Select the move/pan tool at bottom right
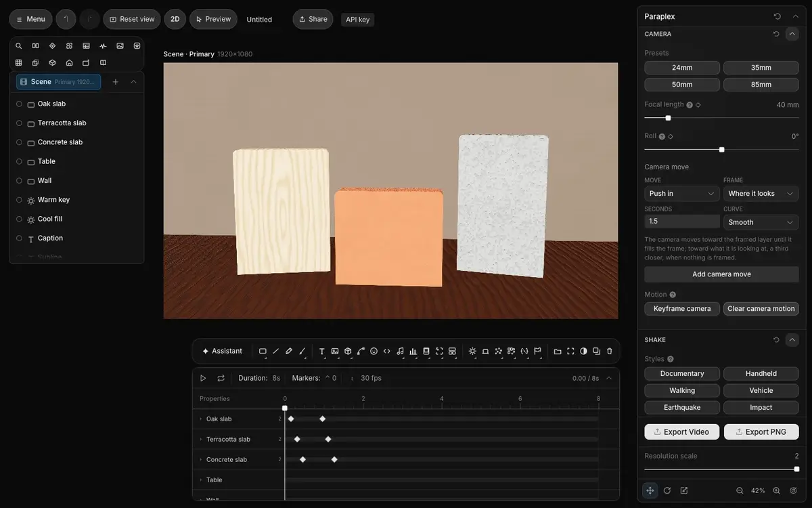The image size is (812, 508). click(650, 490)
